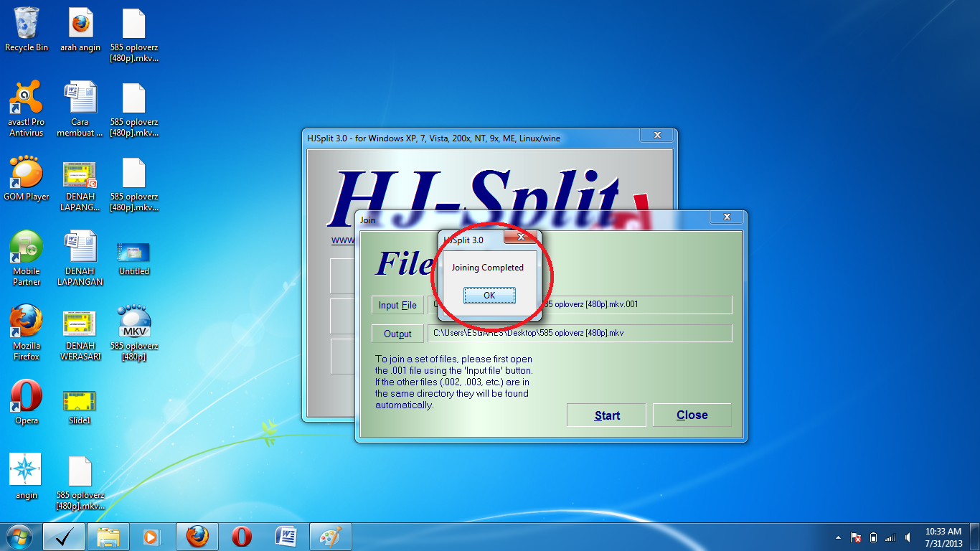The image size is (980, 551).
Task: Click the volume speaker tray icon
Action: 908,537
